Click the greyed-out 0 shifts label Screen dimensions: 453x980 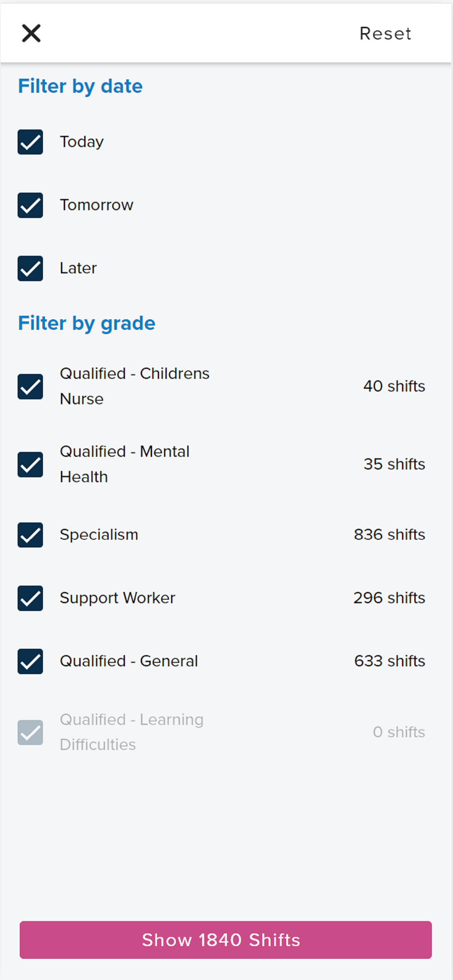coord(399,732)
